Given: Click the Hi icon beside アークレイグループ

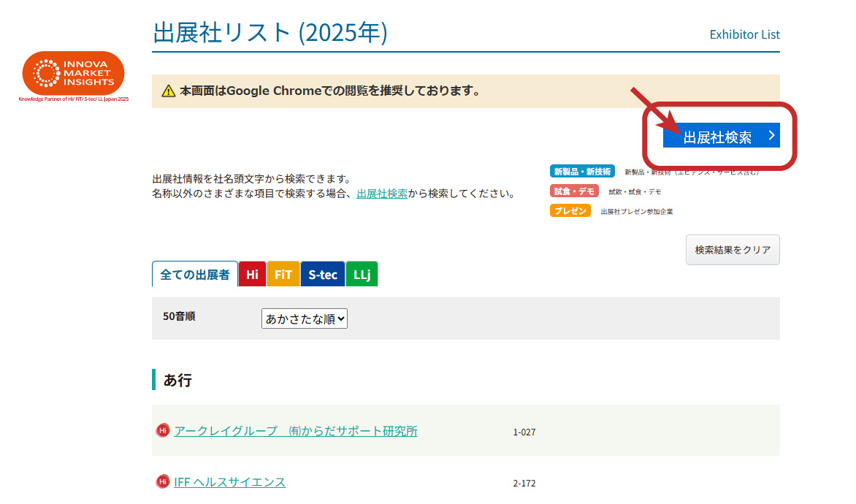Looking at the screenshot, I should pyautogui.click(x=163, y=431).
